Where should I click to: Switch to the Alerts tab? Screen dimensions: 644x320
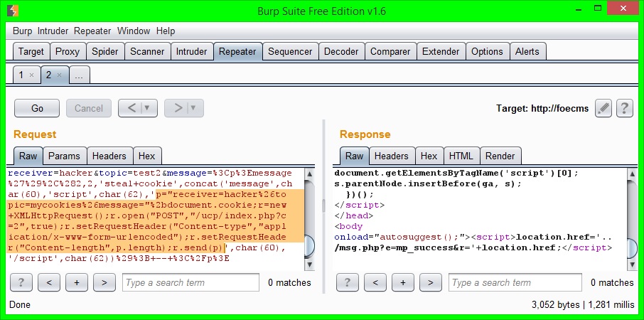[x=527, y=52]
